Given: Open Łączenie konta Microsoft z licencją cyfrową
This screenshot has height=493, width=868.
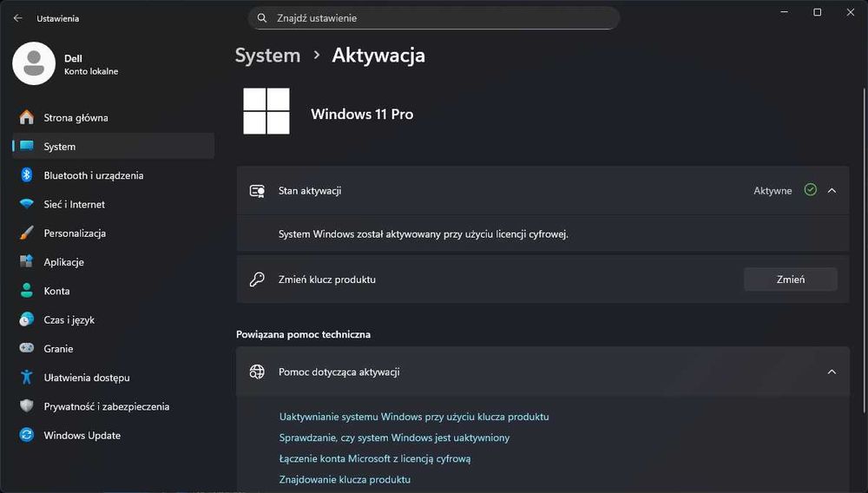Looking at the screenshot, I should pyautogui.click(x=374, y=458).
